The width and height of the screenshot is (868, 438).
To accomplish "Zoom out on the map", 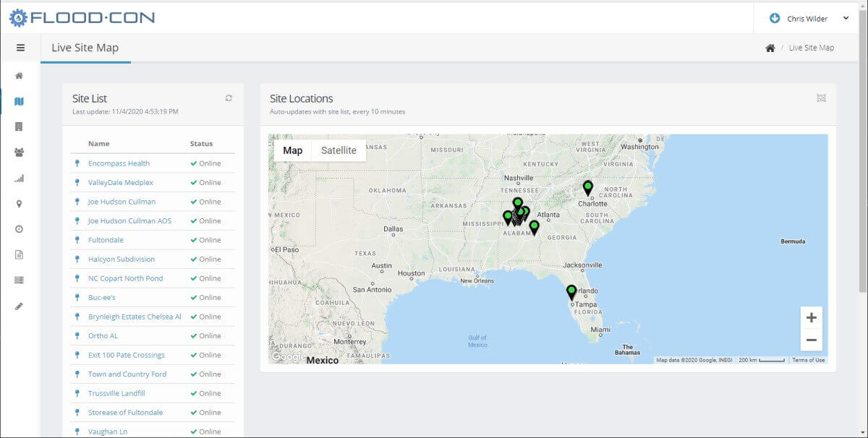I will (x=811, y=340).
